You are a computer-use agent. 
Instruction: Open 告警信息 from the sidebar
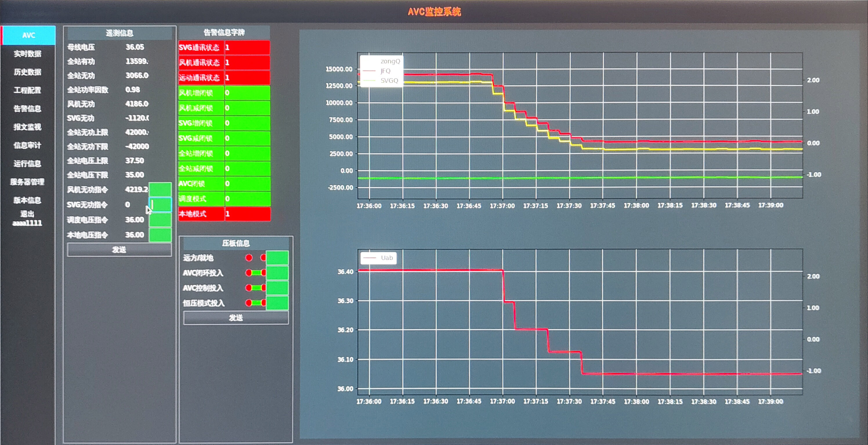pyautogui.click(x=28, y=109)
